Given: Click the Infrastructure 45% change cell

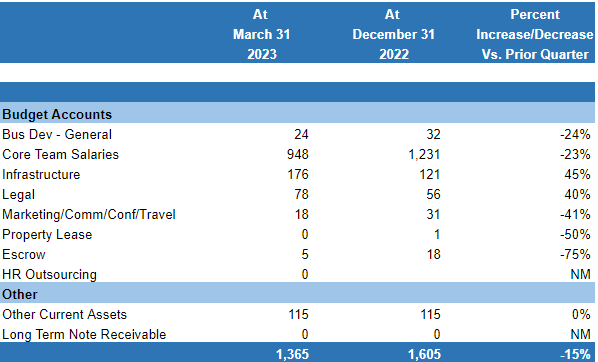Looking at the screenshot, I should 577,174.
